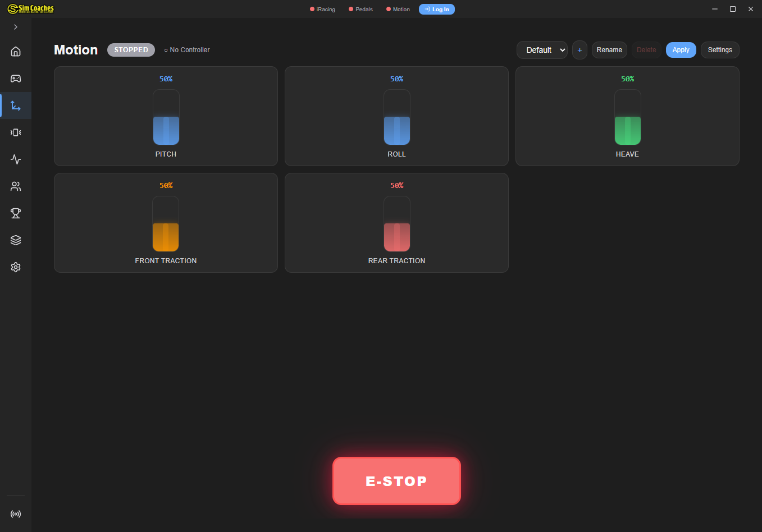Open the gear settings sidebar icon
This screenshot has height=532, width=762.
click(x=16, y=267)
